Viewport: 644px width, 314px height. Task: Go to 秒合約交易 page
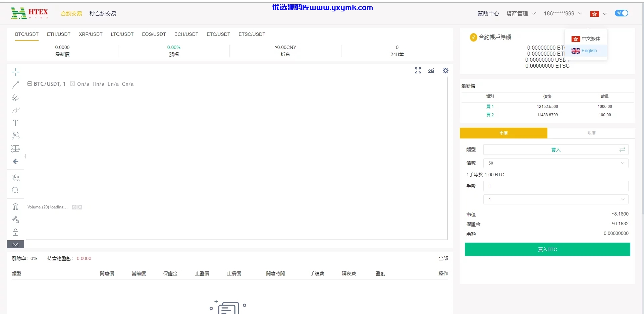click(x=103, y=14)
